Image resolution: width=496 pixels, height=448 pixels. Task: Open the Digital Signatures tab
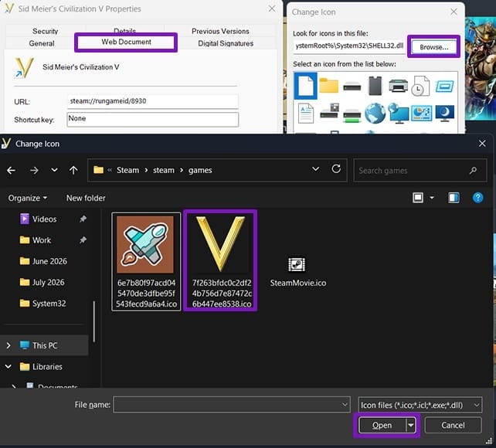pos(226,43)
